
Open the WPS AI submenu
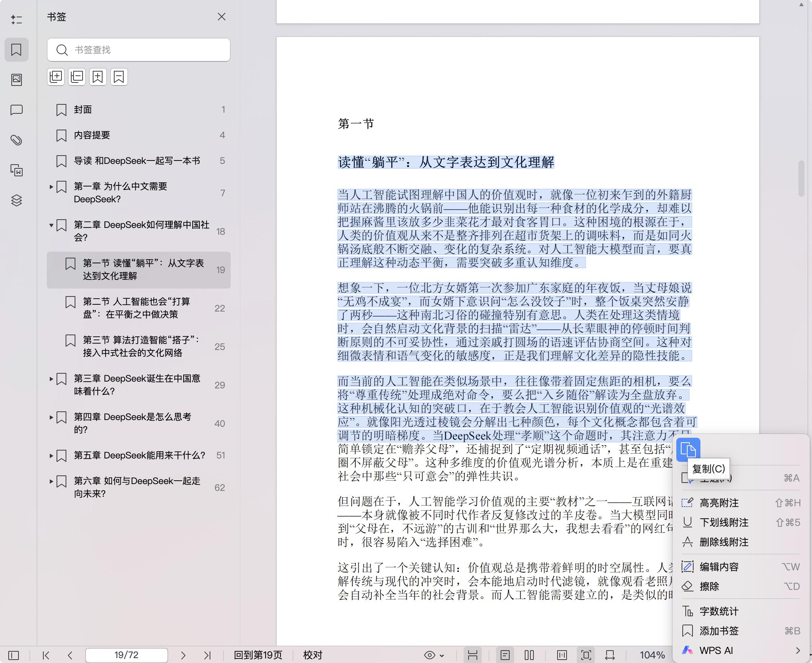point(740,651)
